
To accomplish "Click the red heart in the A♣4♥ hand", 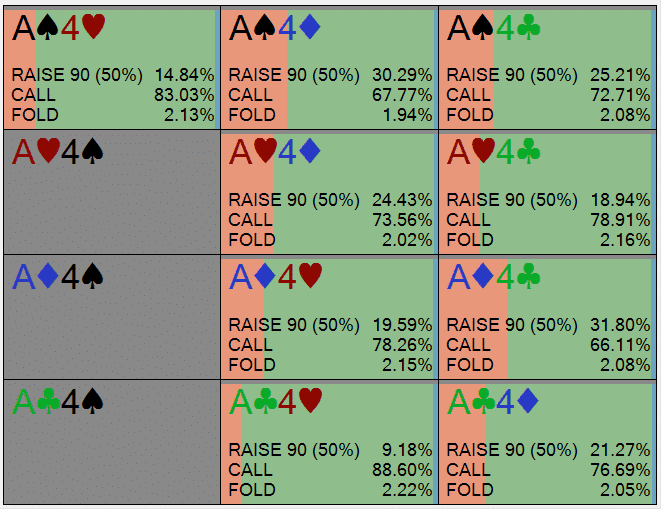I will (x=310, y=402).
